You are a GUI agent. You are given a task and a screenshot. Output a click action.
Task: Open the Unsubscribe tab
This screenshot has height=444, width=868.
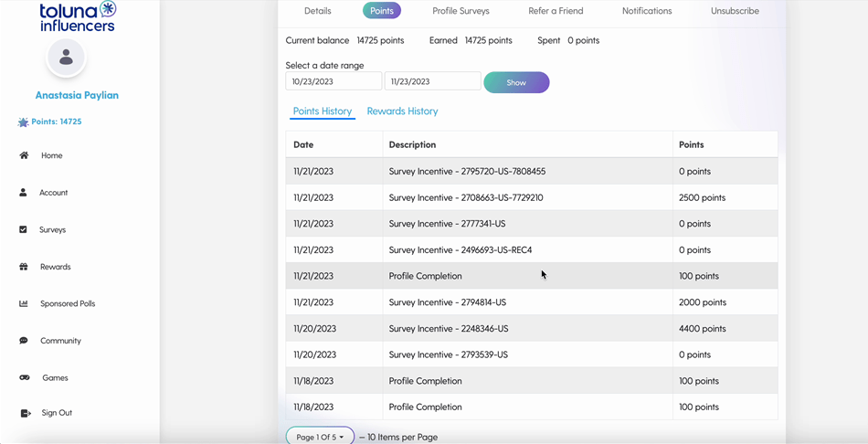pos(736,11)
